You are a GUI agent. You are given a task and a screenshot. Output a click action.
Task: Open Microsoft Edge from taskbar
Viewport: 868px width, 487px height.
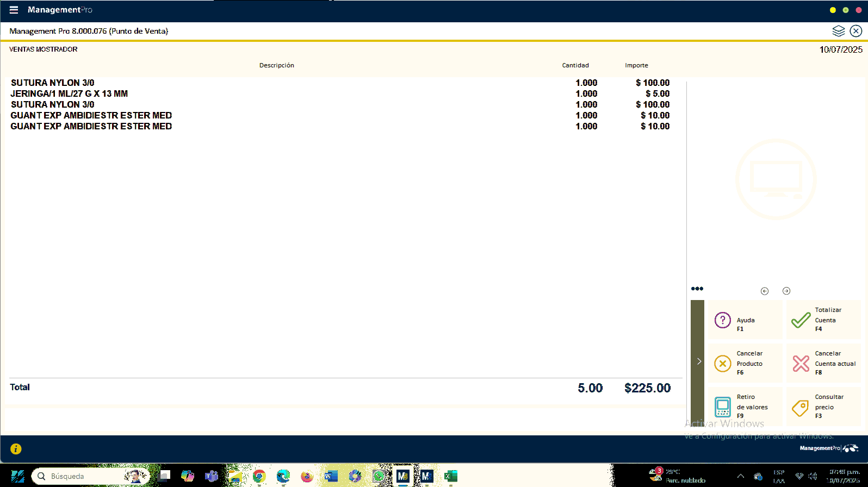coord(283,477)
